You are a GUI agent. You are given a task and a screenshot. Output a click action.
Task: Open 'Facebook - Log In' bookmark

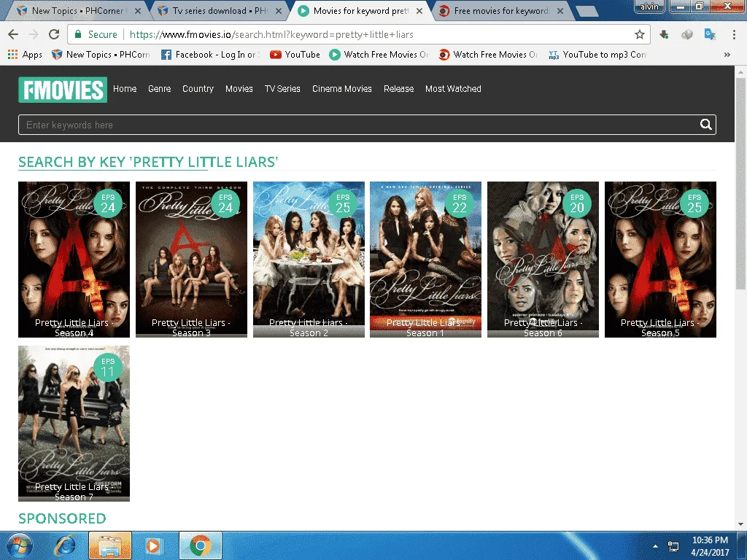[211, 54]
